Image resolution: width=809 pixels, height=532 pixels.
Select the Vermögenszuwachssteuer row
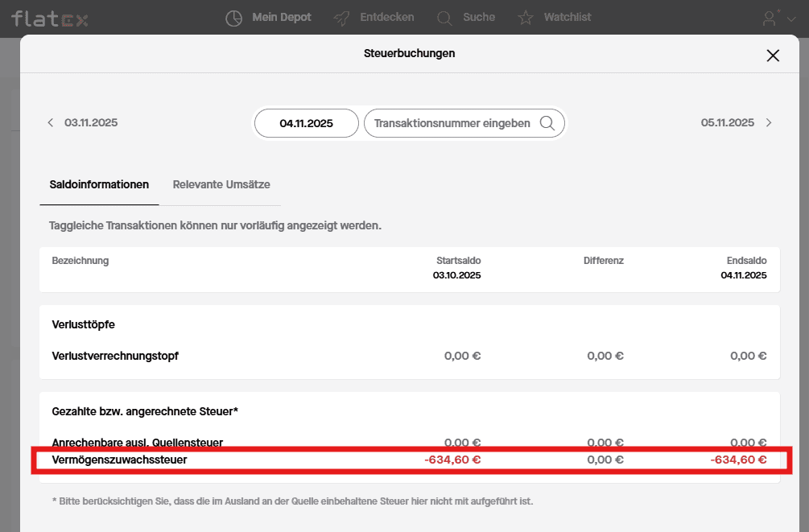click(x=119, y=460)
